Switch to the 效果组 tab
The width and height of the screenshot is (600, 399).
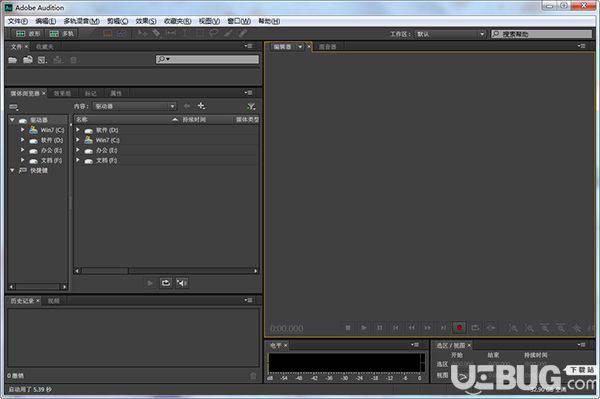62,93
